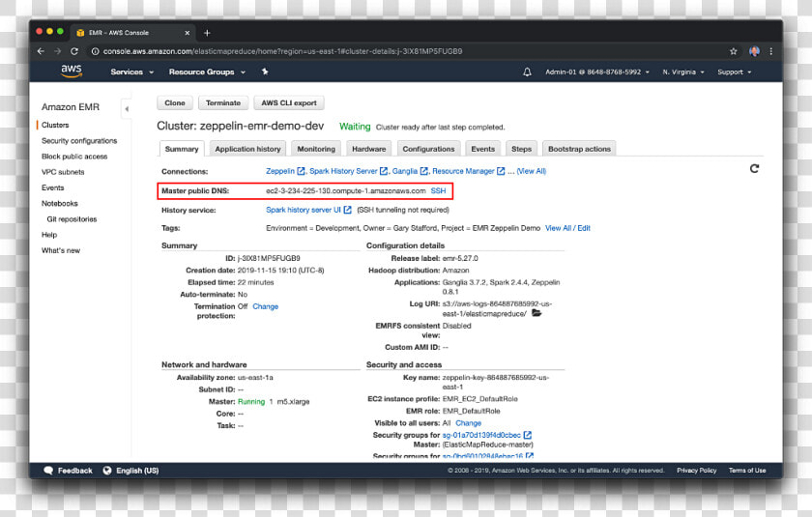Open a new browser tab
Viewport: 812px width, 517px height.
pos(207,33)
